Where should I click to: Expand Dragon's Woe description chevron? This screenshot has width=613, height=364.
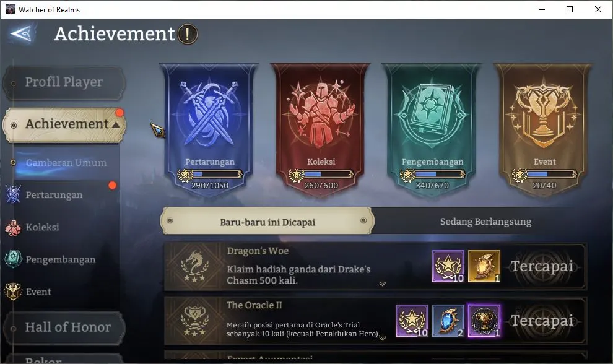point(382,284)
